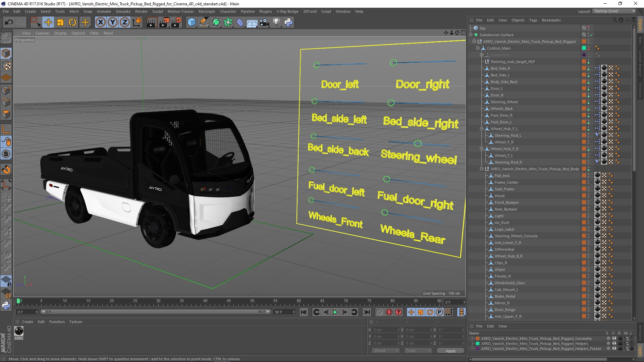This screenshot has height=362, width=644.
Task: Toggle solo dot for Helpers layer
Action: click(x=608, y=344)
